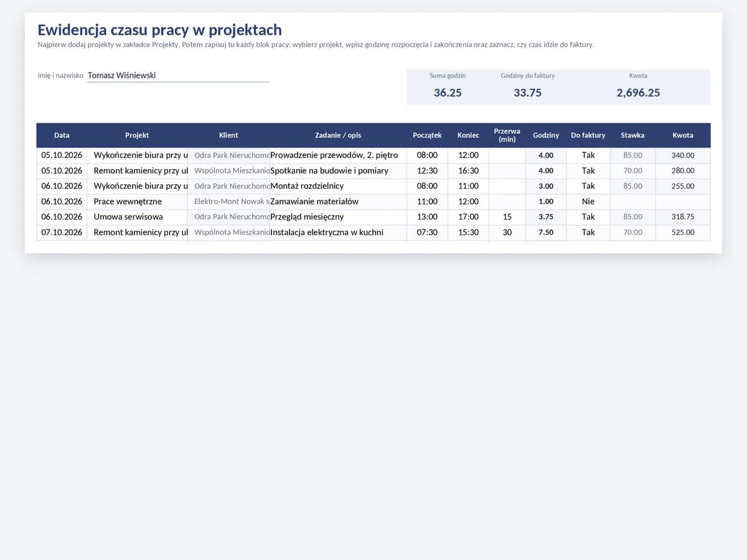Select start time cell 07:30
The image size is (747, 560).
tap(427, 233)
